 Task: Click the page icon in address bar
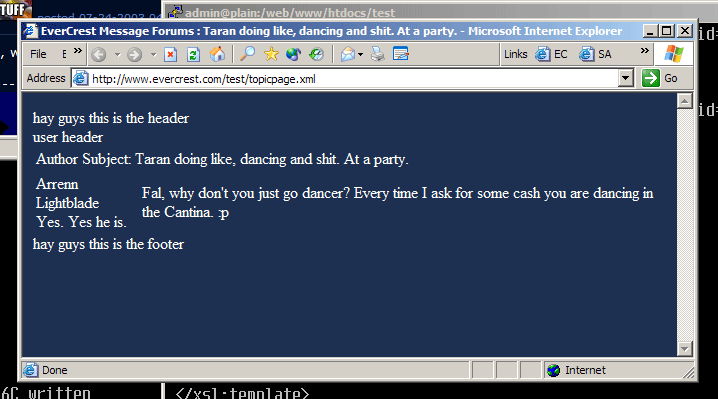point(81,78)
